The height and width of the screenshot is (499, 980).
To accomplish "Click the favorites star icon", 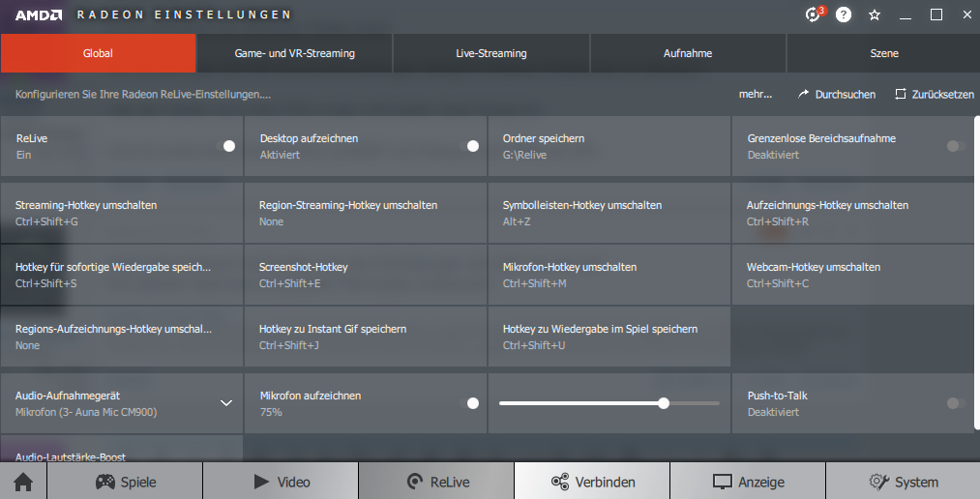I will coord(875,15).
